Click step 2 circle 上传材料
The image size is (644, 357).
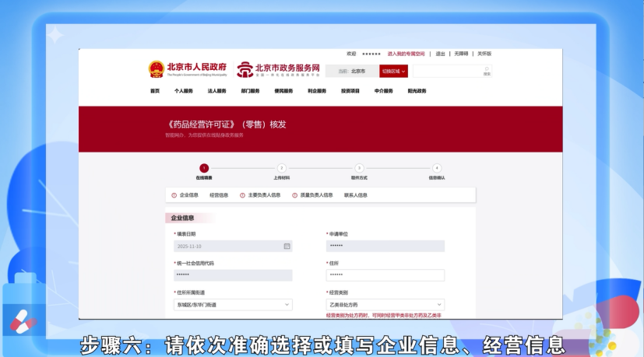(x=281, y=168)
